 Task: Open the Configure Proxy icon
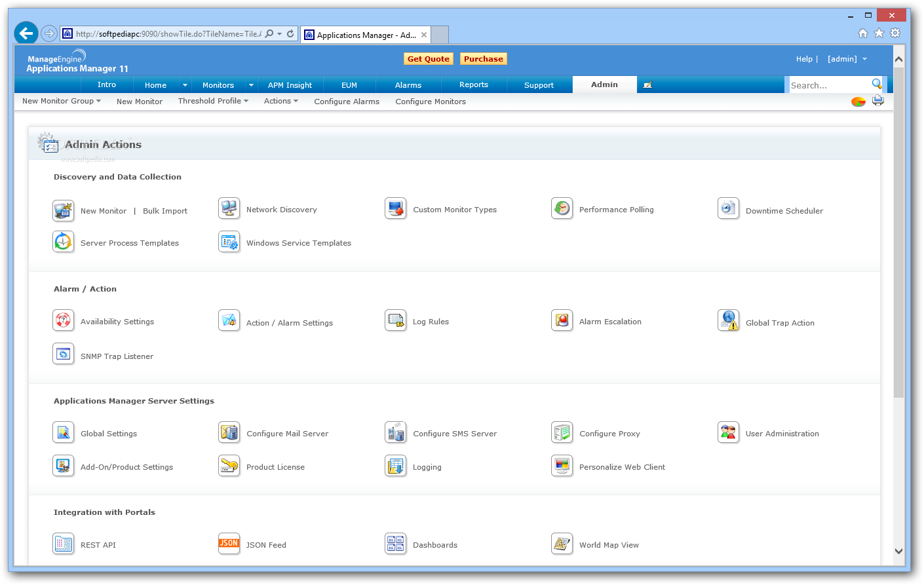click(x=562, y=433)
